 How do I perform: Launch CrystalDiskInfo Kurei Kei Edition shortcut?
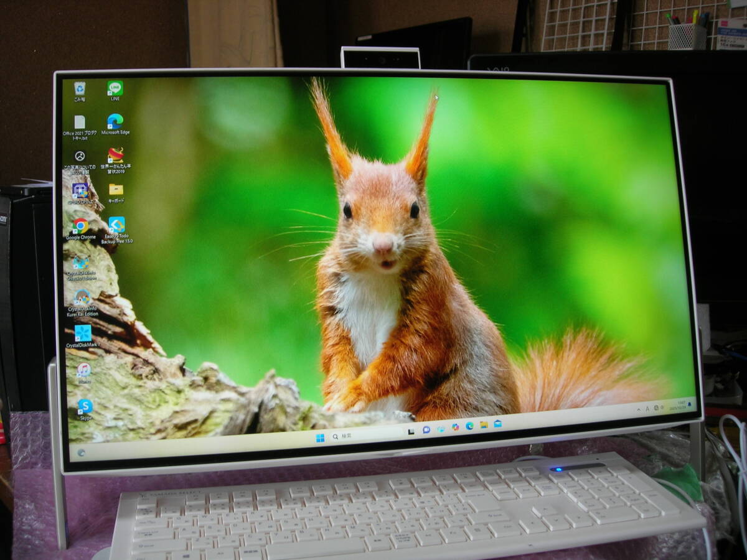click(82, 304)
